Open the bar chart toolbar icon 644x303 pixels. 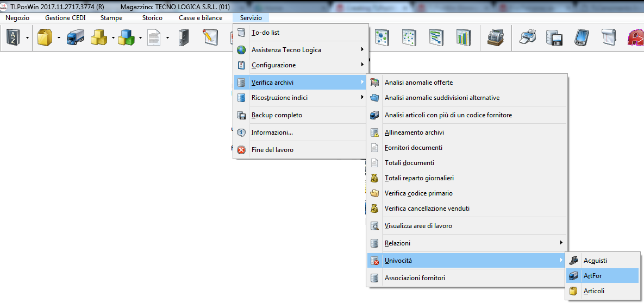pyautogui.click(x=463, y=37)
